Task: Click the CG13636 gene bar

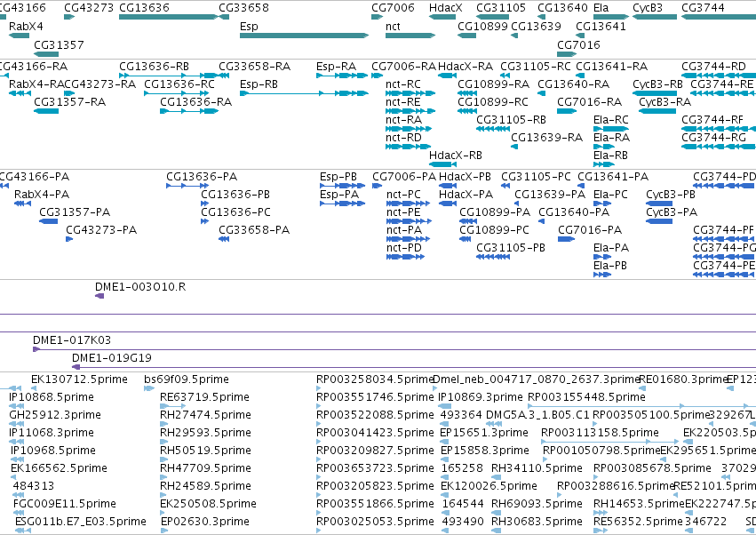Action: click(x=169, y=17)
